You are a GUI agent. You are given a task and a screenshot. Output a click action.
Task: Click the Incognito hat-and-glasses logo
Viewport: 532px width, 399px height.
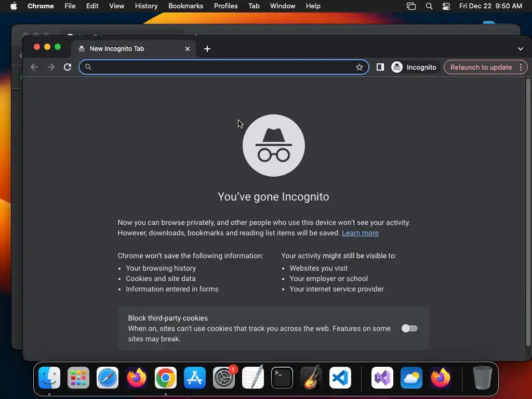pyautogui.click(x=274, y=145)
